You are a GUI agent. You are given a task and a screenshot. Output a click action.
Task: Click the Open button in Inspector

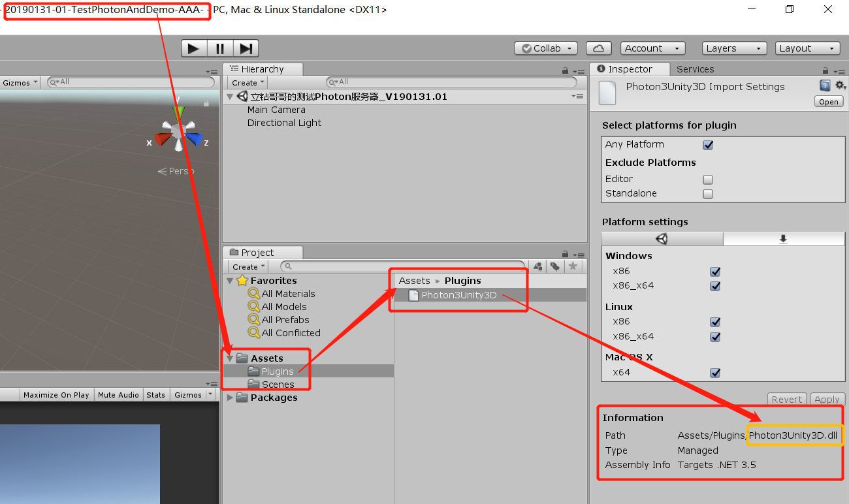(x=829, y=102)
